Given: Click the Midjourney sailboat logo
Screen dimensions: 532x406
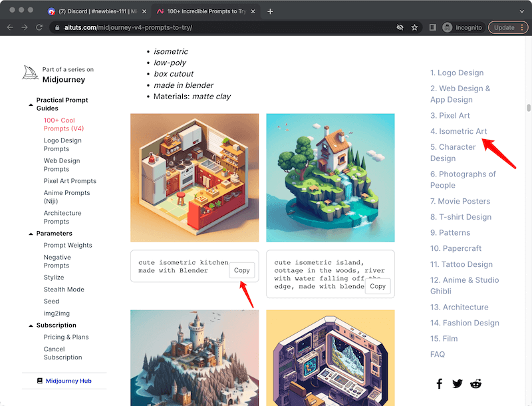Looking at the screenshot, I should point(30,73).
